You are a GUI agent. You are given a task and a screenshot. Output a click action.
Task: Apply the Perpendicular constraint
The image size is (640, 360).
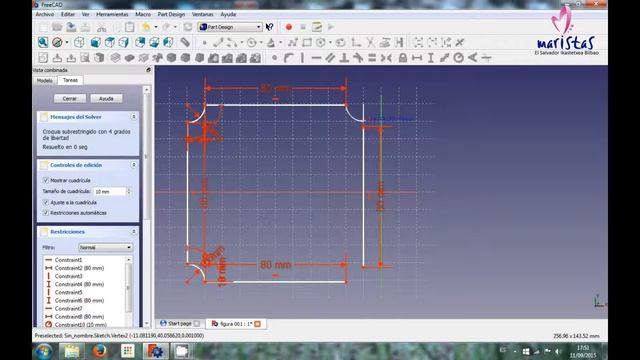click(x=344, y=58)
